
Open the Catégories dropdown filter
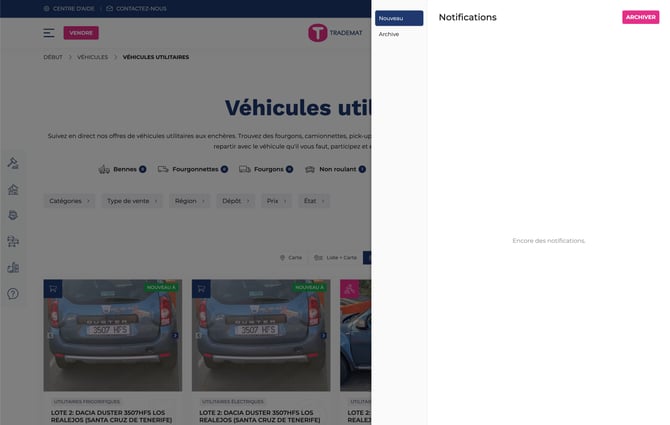[70, 201]
